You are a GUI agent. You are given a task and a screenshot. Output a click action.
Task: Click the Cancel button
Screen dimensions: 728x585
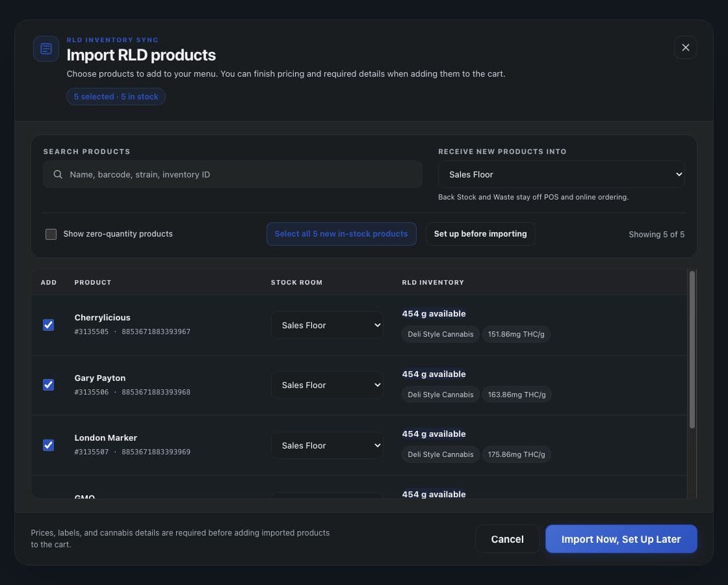click(x=507, y=539)
